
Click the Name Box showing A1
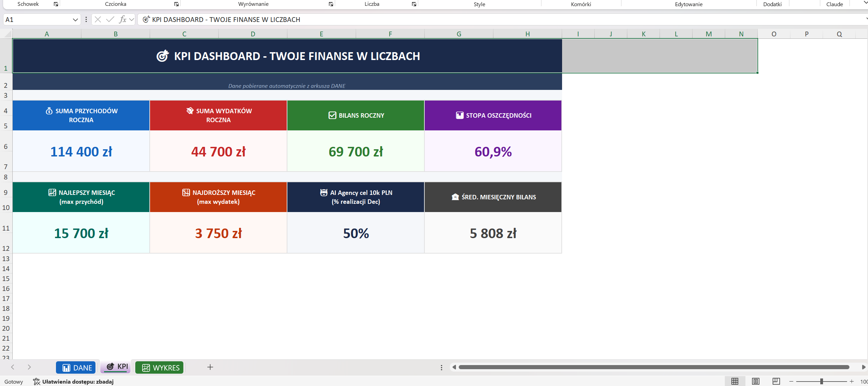point(38,20)
